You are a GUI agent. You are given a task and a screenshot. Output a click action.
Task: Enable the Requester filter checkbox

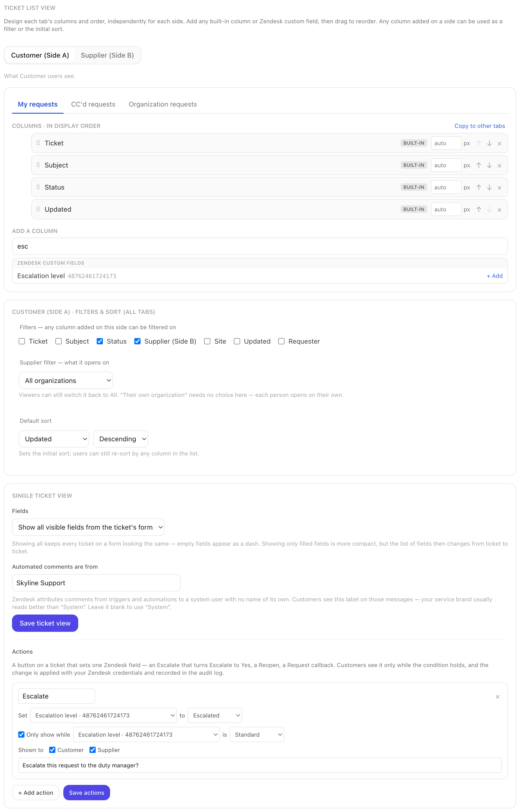(x=281, y=341)
